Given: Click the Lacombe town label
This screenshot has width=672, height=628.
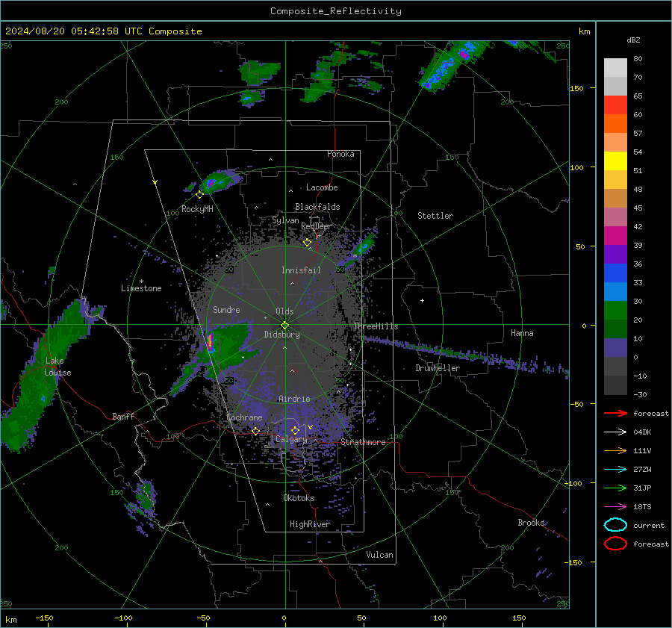Looking at the screenshot, I should coord(322,187).
